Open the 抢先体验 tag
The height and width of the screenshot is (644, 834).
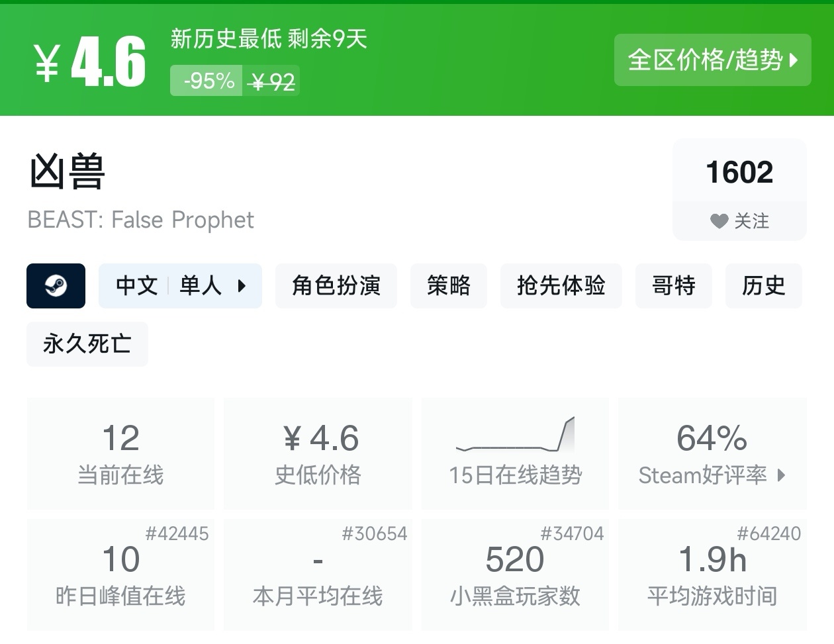(561, 286)
